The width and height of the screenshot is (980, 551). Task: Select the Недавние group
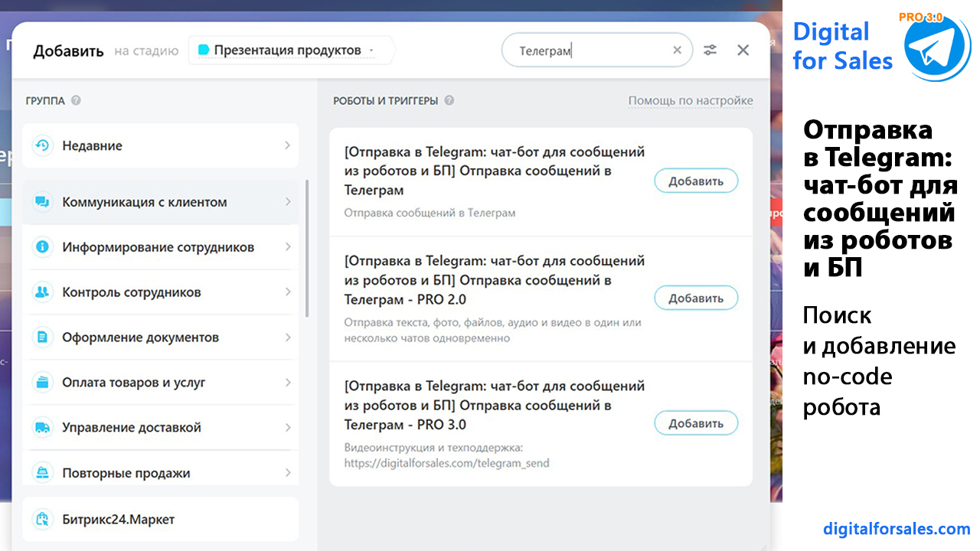click(160, 145)
